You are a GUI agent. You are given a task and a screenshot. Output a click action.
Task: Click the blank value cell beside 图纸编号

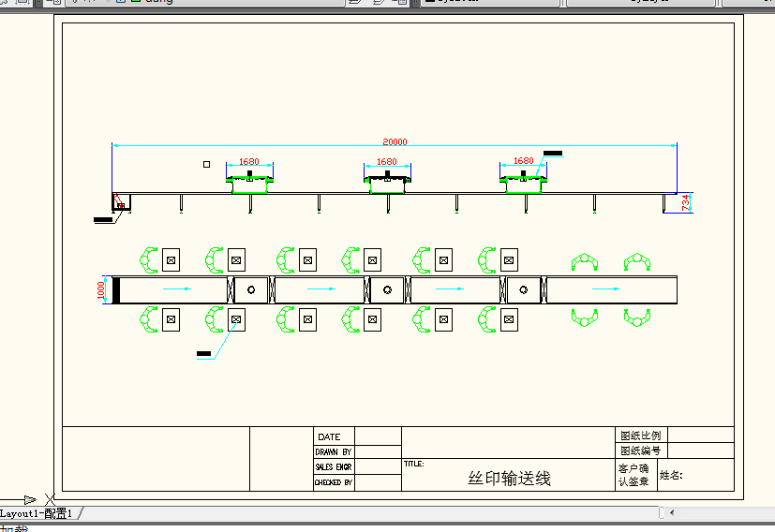(700, 451)
